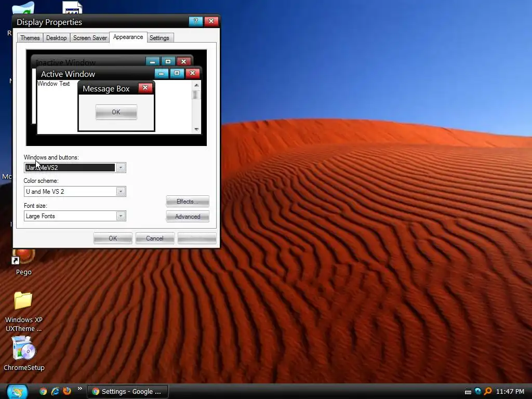Click Inactive Window minimize icon in preview
The width and height of the screenshot is (532, 399).
[152, 61]
